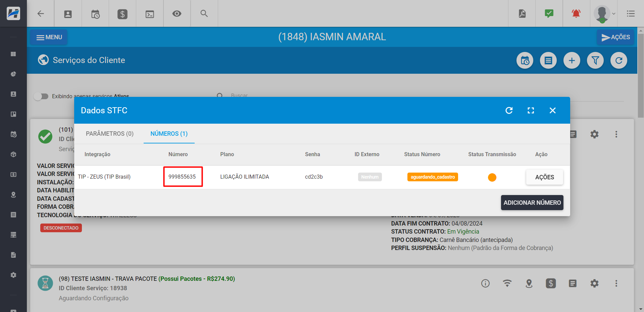Reload the Dados STFC dialog

[509, 111]
